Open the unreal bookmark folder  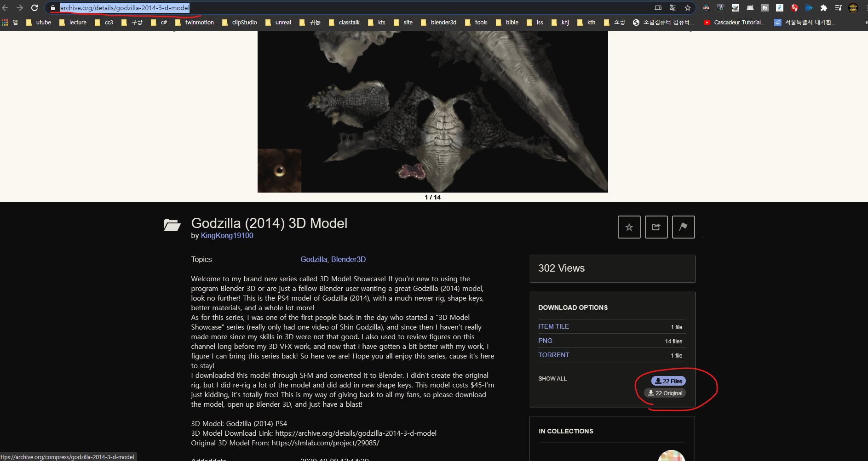278,22
